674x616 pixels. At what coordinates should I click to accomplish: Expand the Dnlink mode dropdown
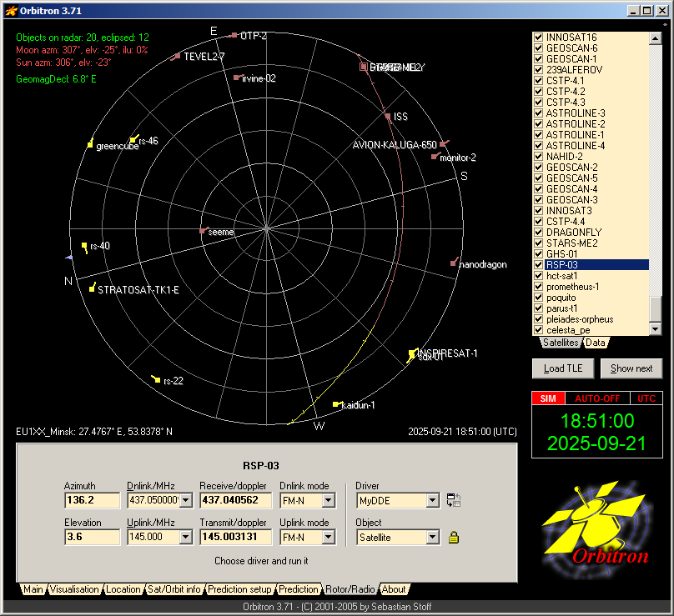tap(328, 501)
